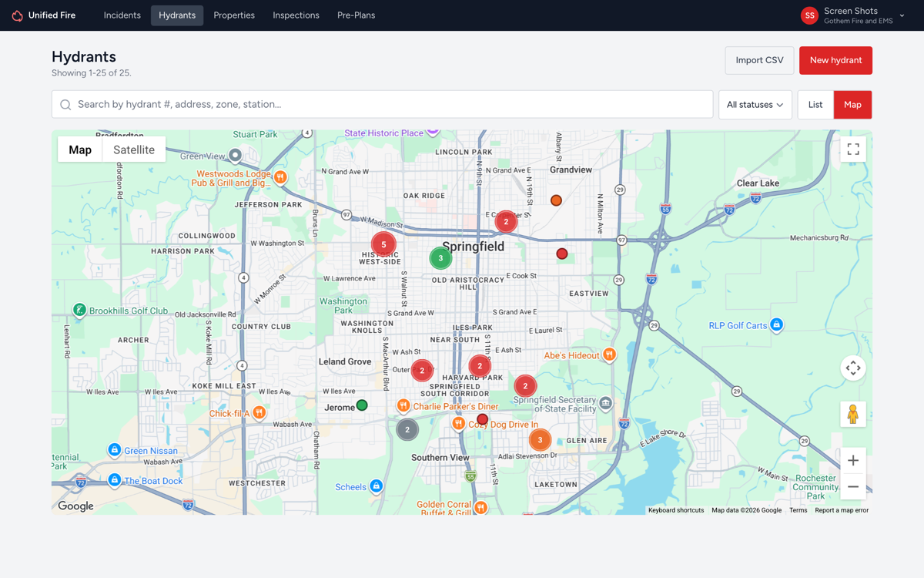Go to the Properties tab
This screenshot has height=578, width=924.
(234, 15)
